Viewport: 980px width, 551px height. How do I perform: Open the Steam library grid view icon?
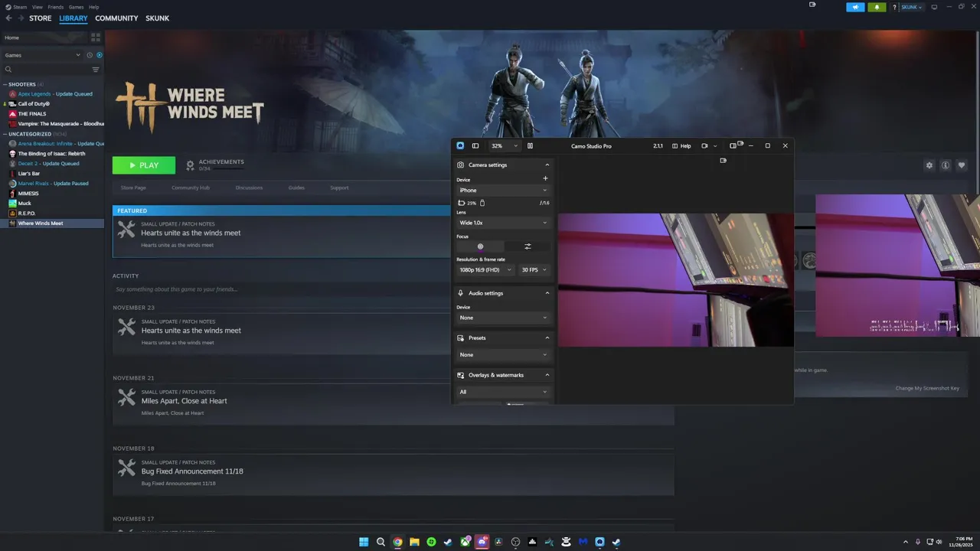pos(96,37)
